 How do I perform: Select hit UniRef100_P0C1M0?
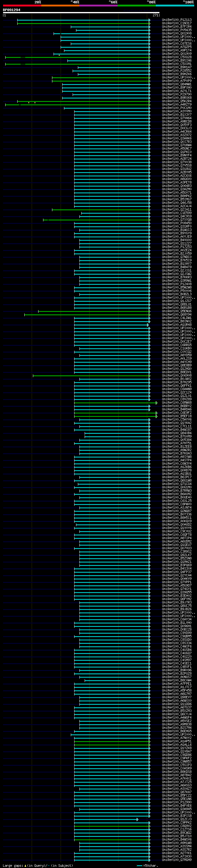(177, 108)
